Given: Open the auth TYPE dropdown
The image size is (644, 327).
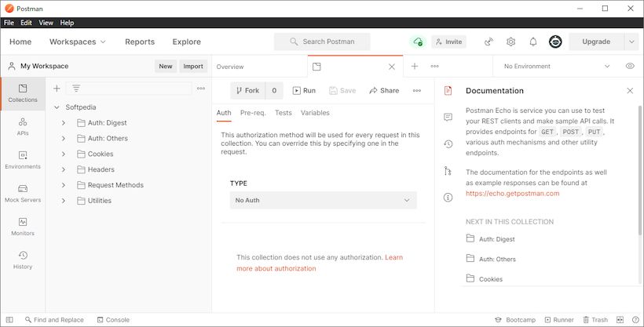Looking at the screenshot, I should tap(323, 200).
